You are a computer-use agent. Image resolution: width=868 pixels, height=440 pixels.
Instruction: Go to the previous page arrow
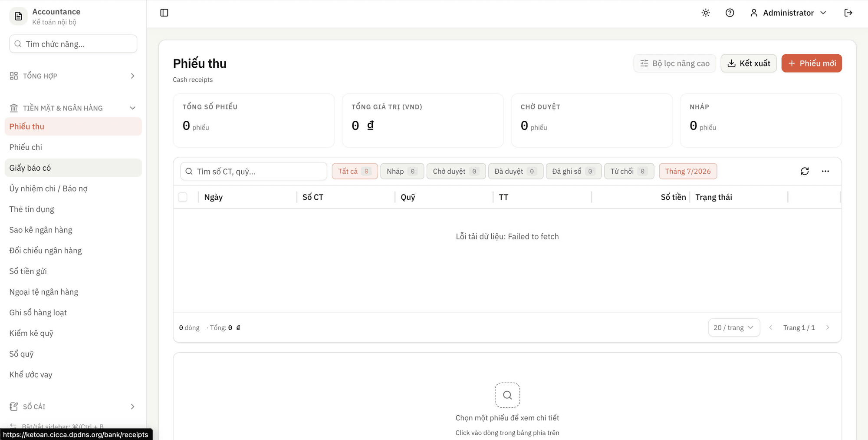pos(771,328)
